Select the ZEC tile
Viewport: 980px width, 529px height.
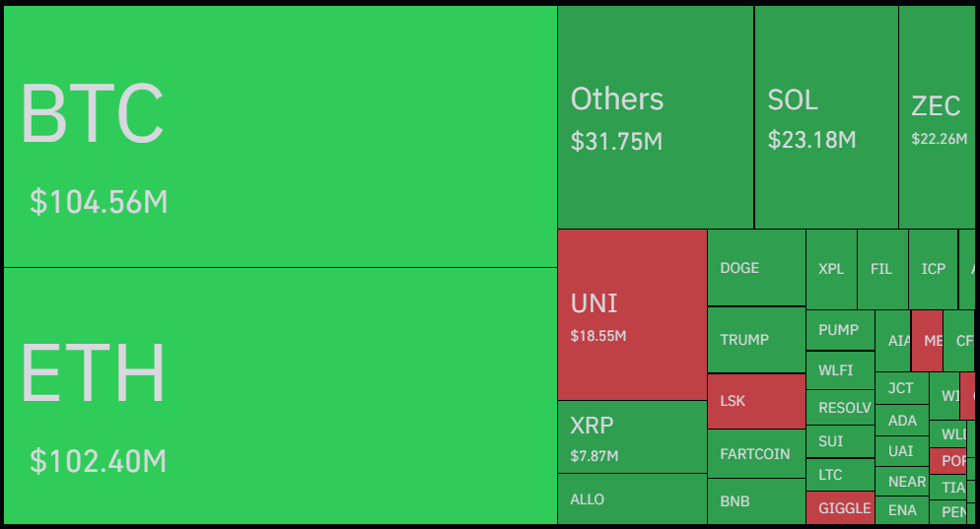937,117
